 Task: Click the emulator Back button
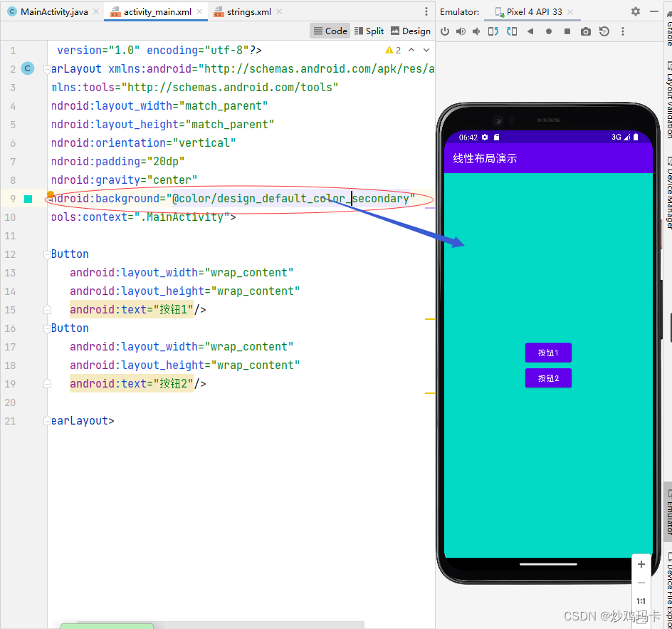coord(530,31)
